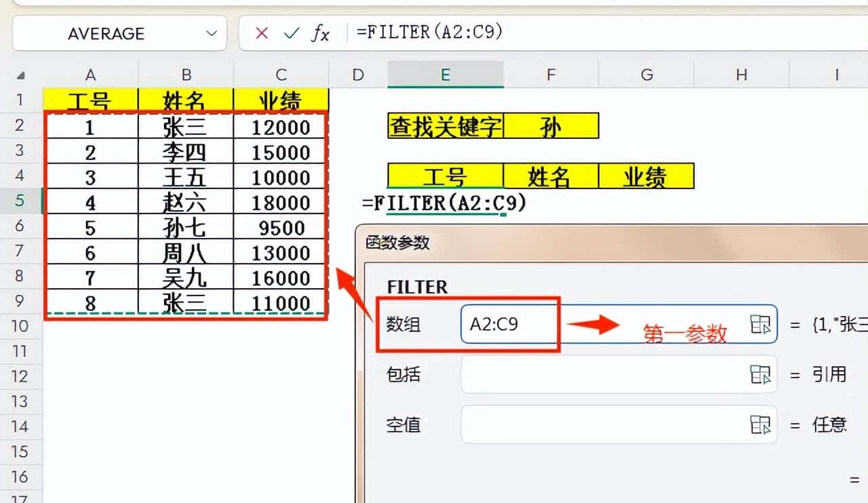Select column header A
The image size is (868, 503).
point(91,75)
